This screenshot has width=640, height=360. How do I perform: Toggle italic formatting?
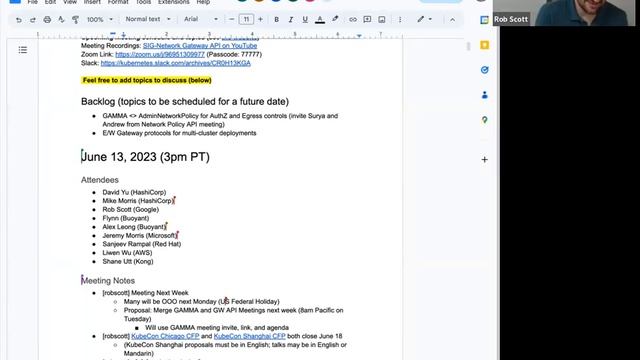tap(291, 20)
